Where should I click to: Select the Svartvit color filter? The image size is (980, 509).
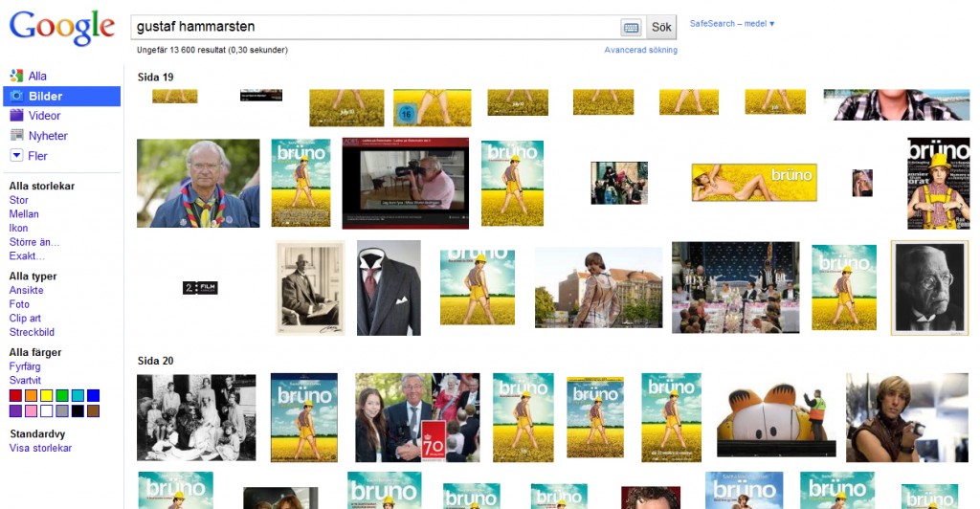(x=25, y=381)
